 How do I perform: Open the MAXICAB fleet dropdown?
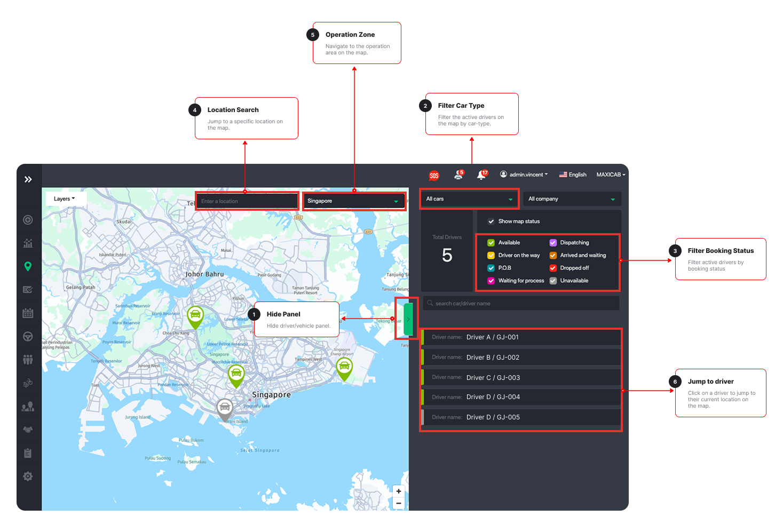[611, 174]
